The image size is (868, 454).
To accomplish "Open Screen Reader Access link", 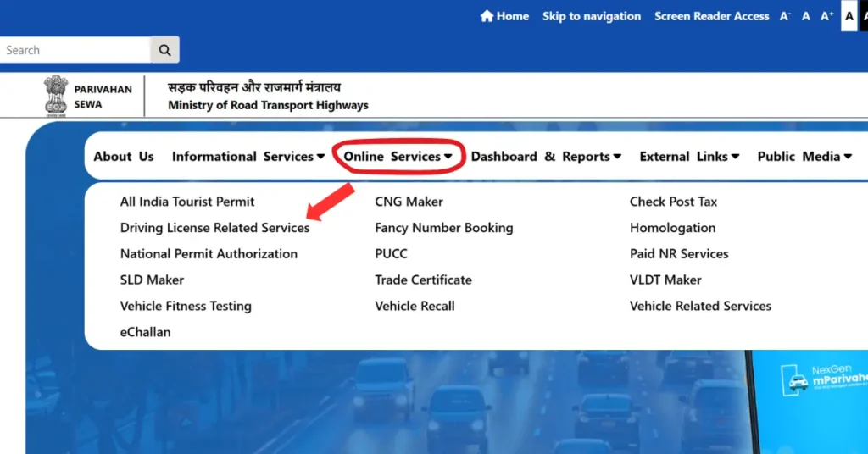I will tap(713, 16).
